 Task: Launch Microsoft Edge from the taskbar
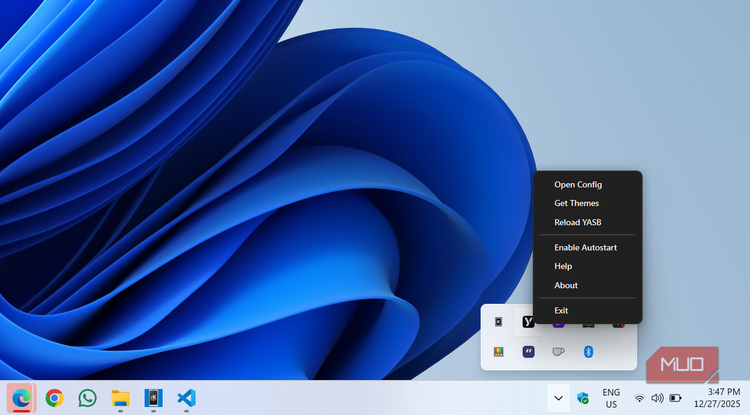click(21, 398)
